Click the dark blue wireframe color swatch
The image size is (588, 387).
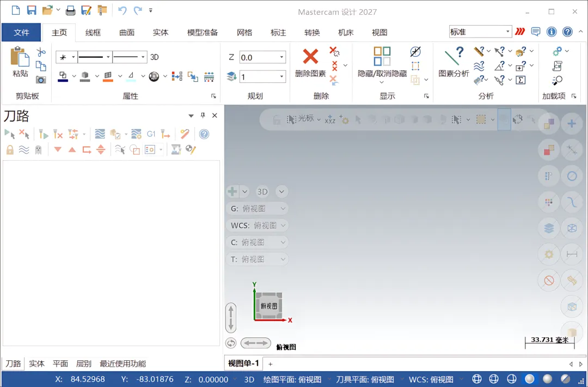pos(63,76)
